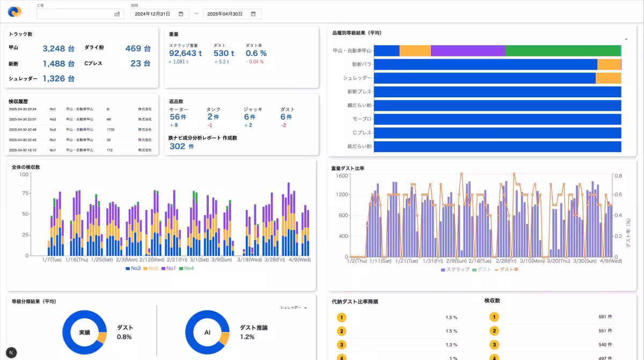Click the number 1 badge under 代納ダスト比率降順
The height and width of the screenshot is (360, 644).
341,317
